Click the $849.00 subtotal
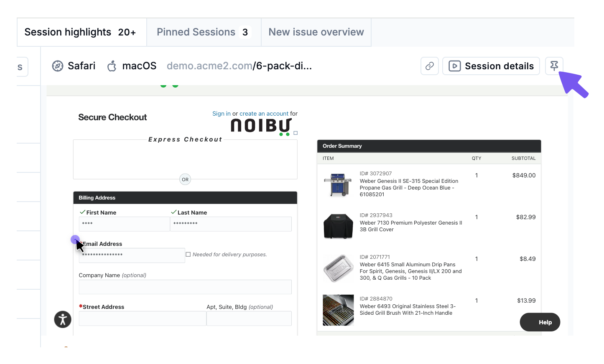 click(524, 175)
